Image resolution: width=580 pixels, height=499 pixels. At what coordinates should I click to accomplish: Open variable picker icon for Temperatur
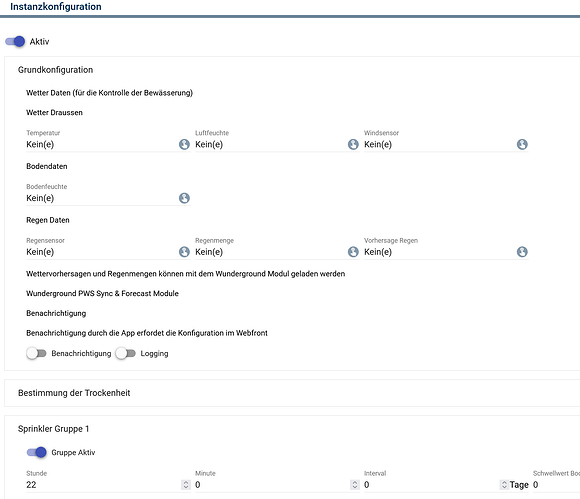(x=184, y=144)
